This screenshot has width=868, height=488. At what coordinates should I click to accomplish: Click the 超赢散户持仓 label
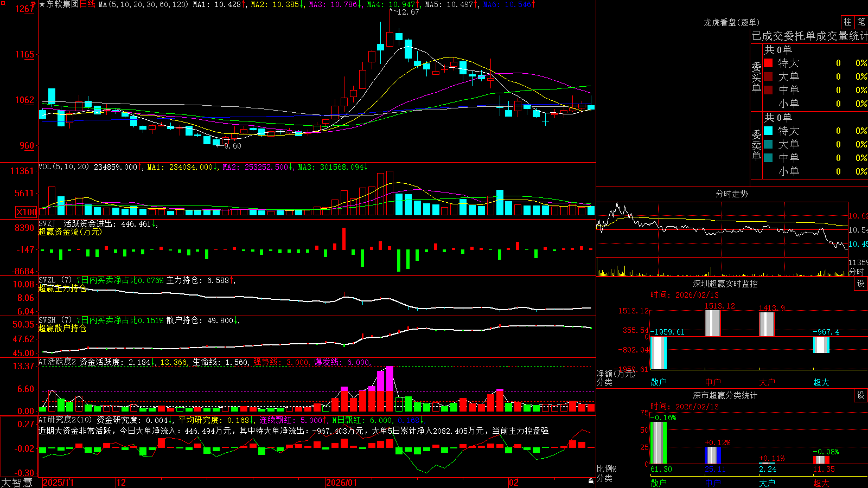[x=62, y=328]
